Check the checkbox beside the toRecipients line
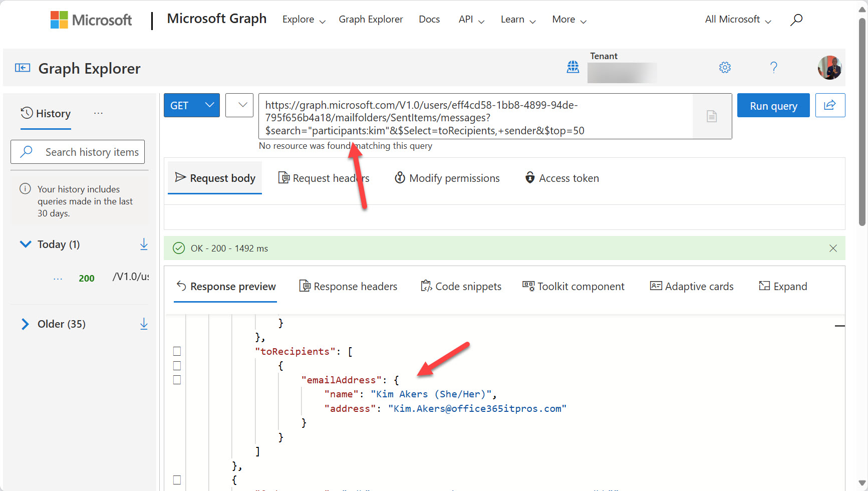This screenshot has width=868, height=491. point(177,351)
